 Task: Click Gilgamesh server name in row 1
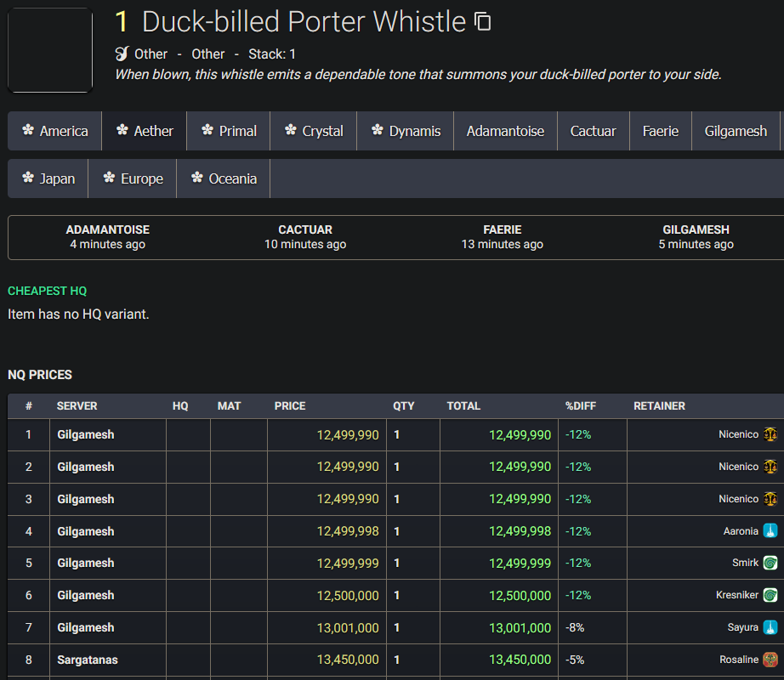[x=86, y=434]
